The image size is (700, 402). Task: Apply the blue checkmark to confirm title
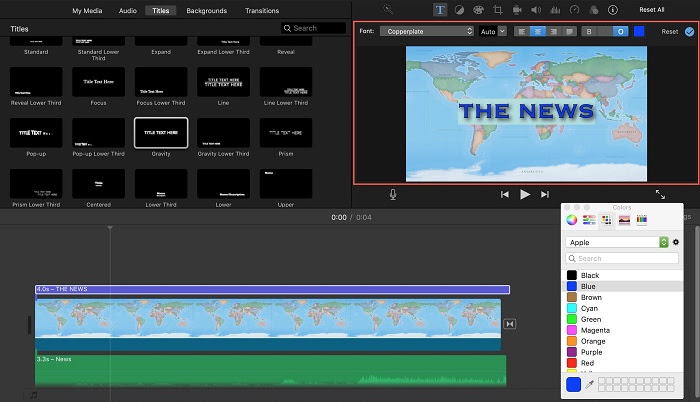point(690,32)
